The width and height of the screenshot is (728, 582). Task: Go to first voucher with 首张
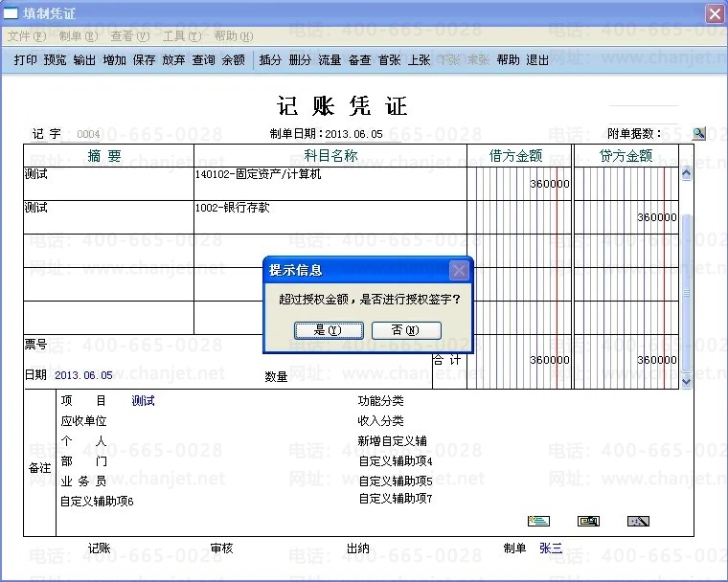click(x=389, y=60)
